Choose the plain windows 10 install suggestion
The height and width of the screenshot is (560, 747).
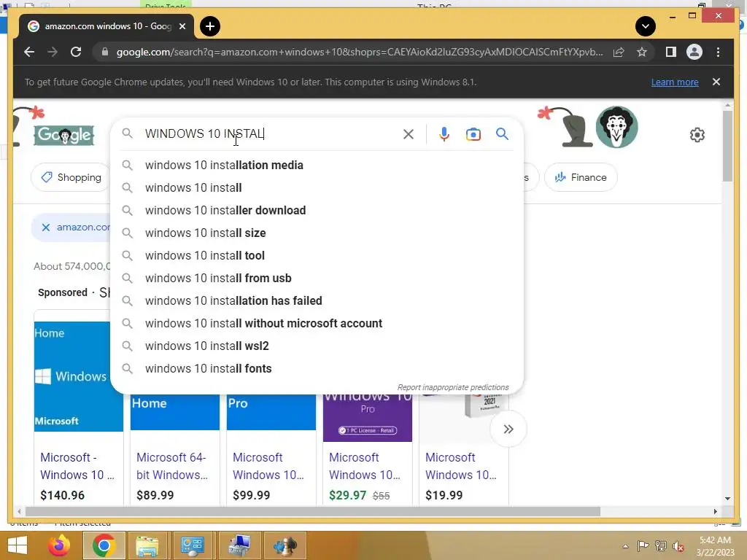(x=317, y=187)
